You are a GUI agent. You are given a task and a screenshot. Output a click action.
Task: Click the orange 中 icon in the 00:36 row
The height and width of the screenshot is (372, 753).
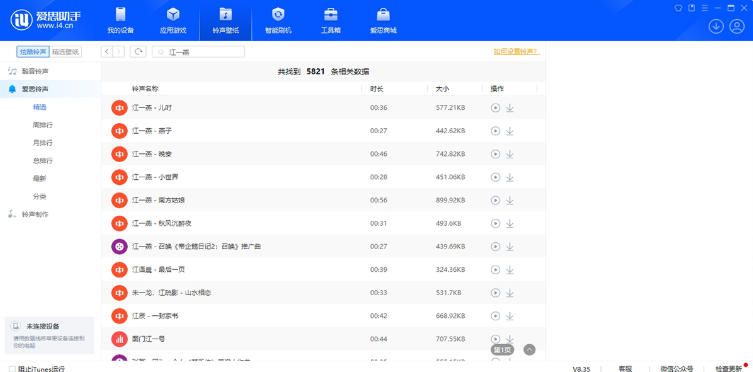pos(119,108)
